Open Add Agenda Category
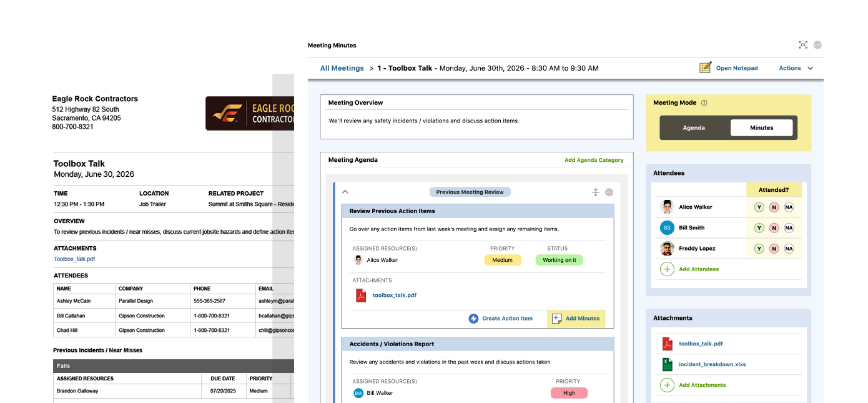The image size is (868, 403). pos(594,159)
